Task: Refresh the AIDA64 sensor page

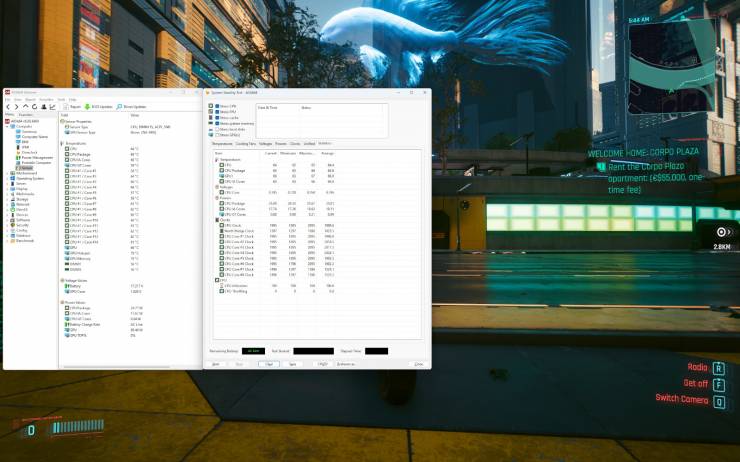Action: pyautogui.click(x=34, y=107)
